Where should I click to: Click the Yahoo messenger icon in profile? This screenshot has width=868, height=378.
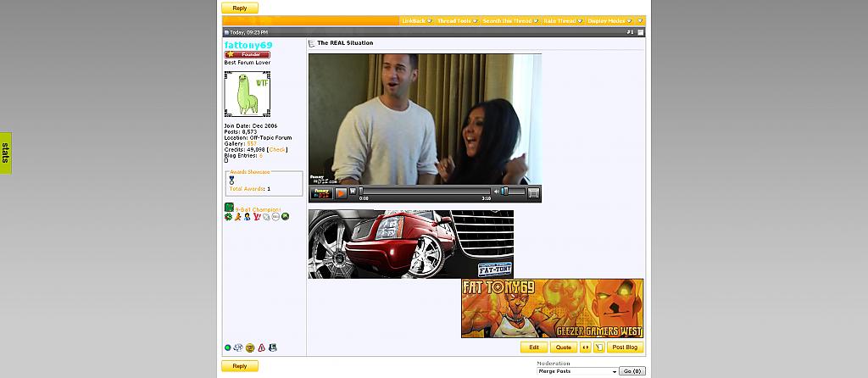point(257,216)
